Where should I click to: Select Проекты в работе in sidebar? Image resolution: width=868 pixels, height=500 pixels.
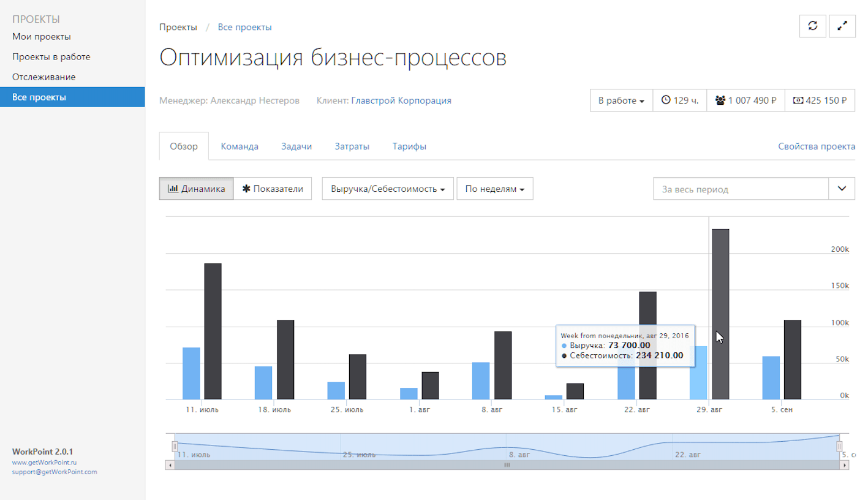click(51, 57)
